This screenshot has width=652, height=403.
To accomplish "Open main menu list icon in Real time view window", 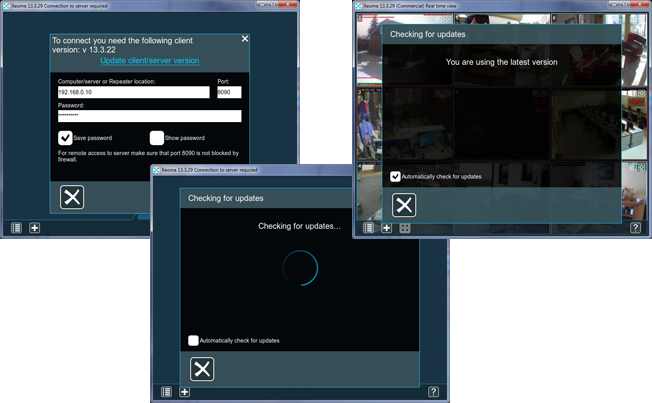I will [x=368, y=228].
